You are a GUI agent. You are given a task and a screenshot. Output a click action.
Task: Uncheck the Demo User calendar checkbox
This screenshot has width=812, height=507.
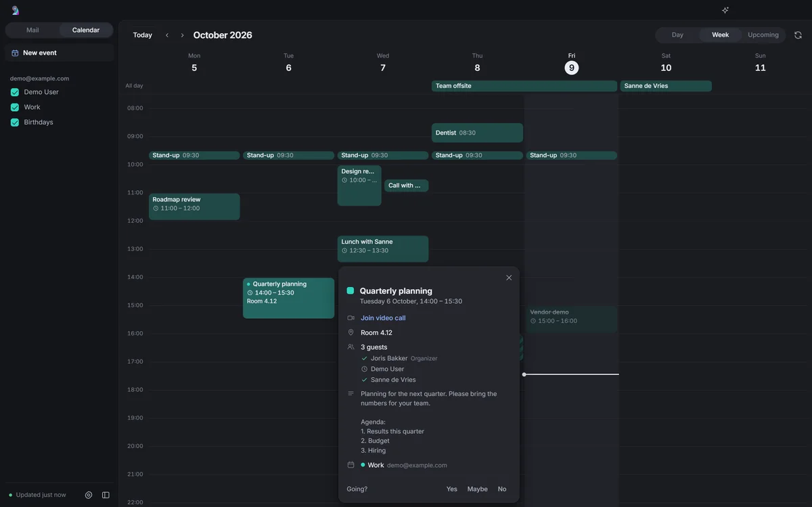pyautogui.click(x=15, y=92)
